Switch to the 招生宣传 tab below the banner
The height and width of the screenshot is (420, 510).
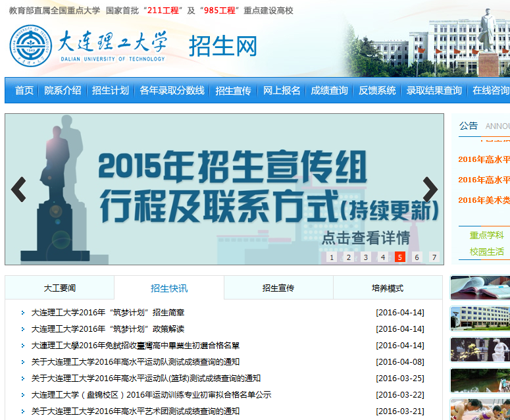click(278, 288)
